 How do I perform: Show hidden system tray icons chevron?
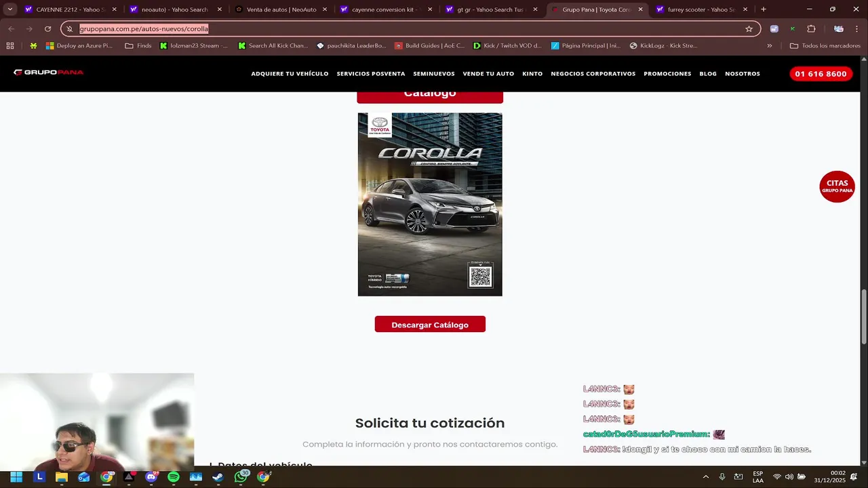tap(706, 477)
